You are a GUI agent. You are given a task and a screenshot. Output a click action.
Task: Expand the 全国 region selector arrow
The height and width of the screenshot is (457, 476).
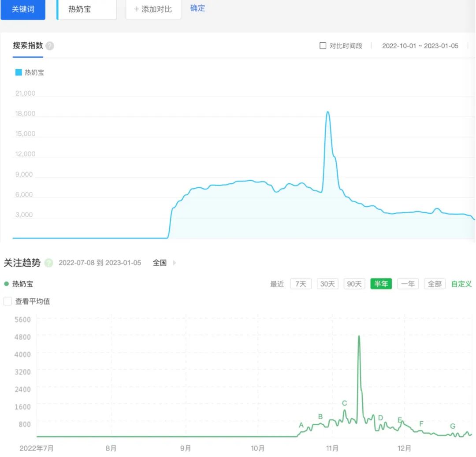174,263
